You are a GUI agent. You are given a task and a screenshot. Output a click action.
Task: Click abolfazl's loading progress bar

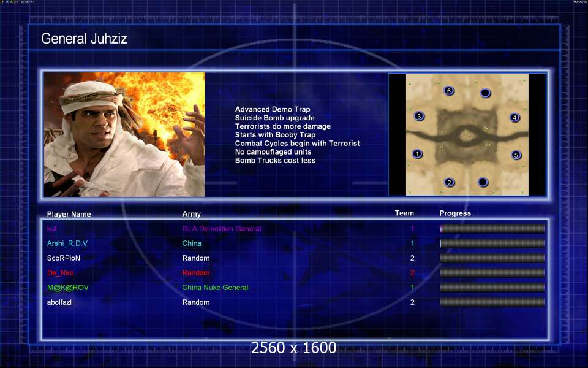point(492,302)
